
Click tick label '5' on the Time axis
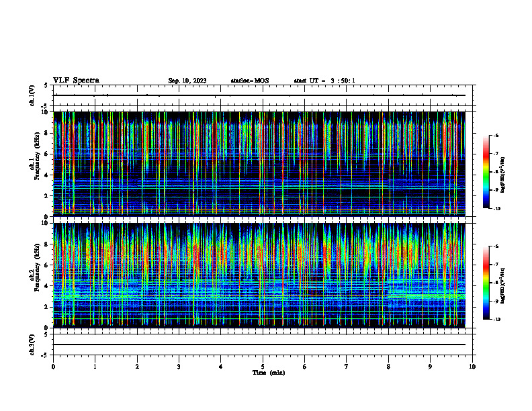coord(263,367)
